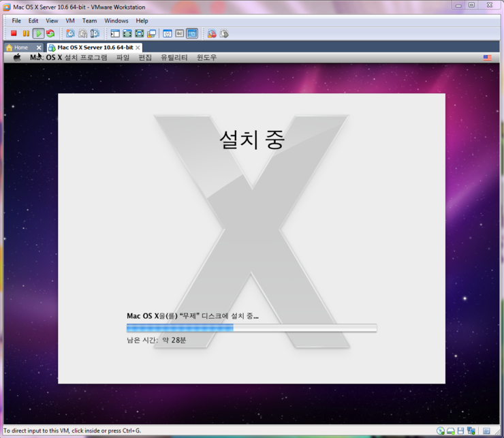Close the Home tab
This screenshot has height=438, width=504.
pyautogui.click(x=39, y=47)
